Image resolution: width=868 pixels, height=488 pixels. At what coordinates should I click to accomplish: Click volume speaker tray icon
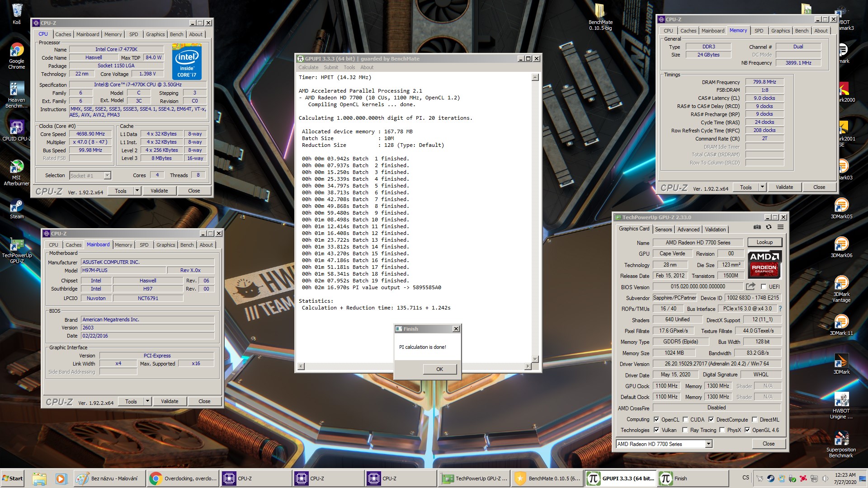click(825, 478)
